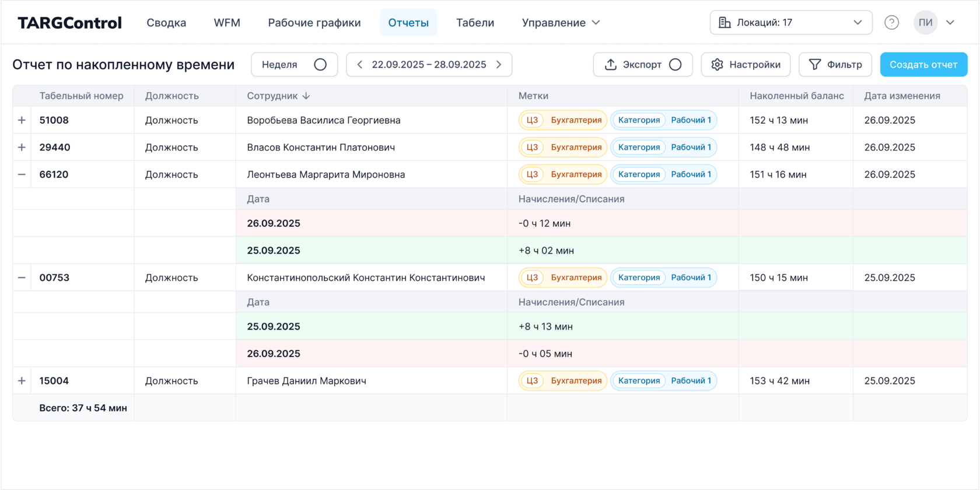
Task: Select the Отчеты tab
Action: [408, 23]
